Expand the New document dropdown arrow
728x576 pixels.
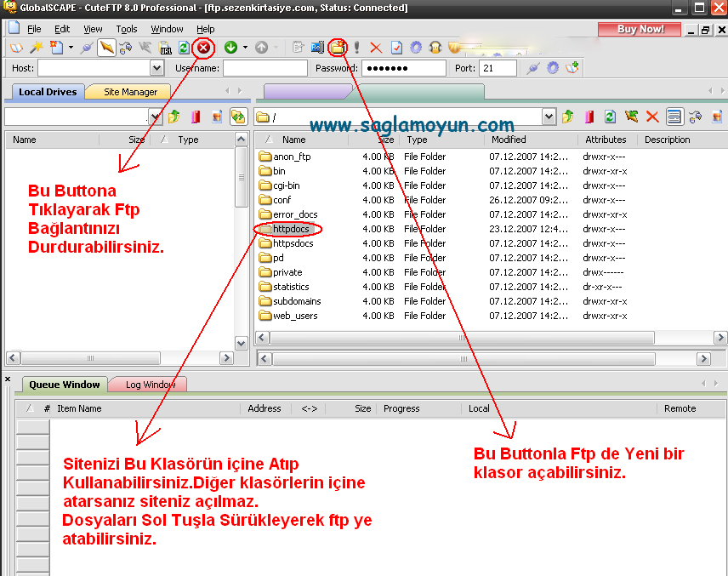tap(71, 48)
